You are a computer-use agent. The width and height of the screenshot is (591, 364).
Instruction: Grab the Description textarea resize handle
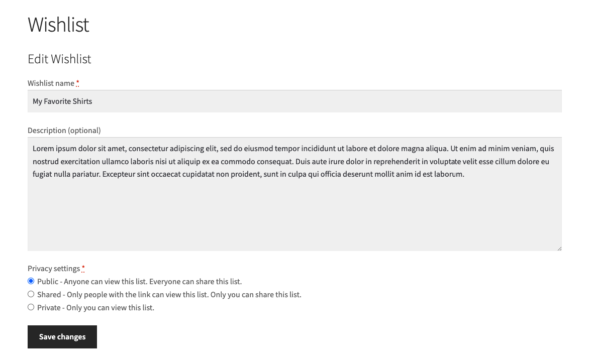tap(559, 248)
